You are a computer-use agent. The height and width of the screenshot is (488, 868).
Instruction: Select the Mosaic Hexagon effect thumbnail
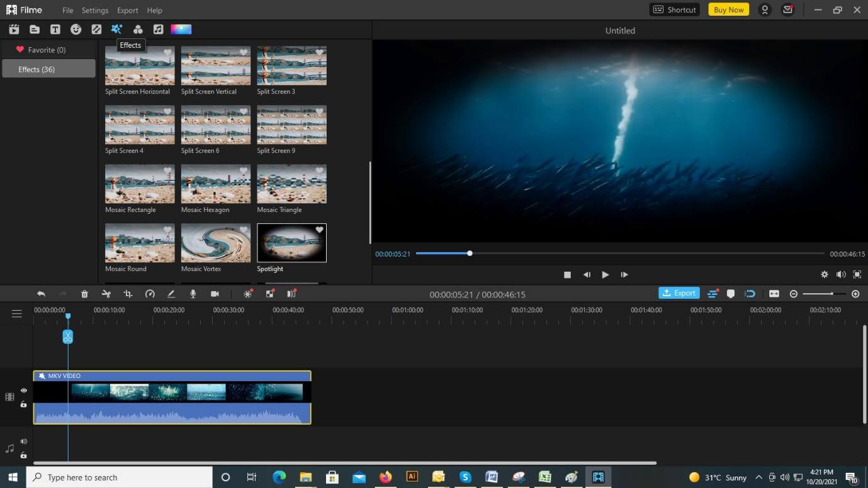[216, 184]
